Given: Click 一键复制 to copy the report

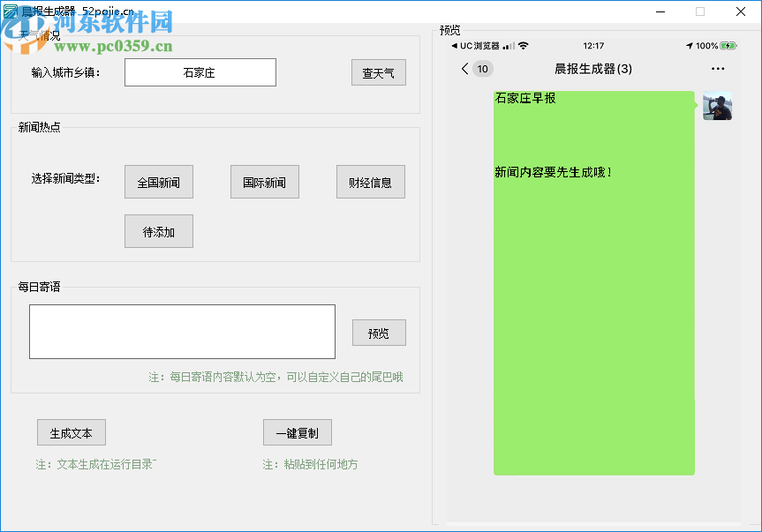Looking at the screenshot, I should [297, 432].
